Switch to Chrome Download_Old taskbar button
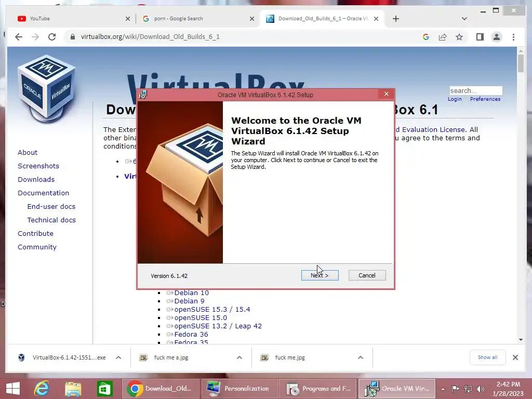Viewport: 532px width, 399px height. coord(160,389)
